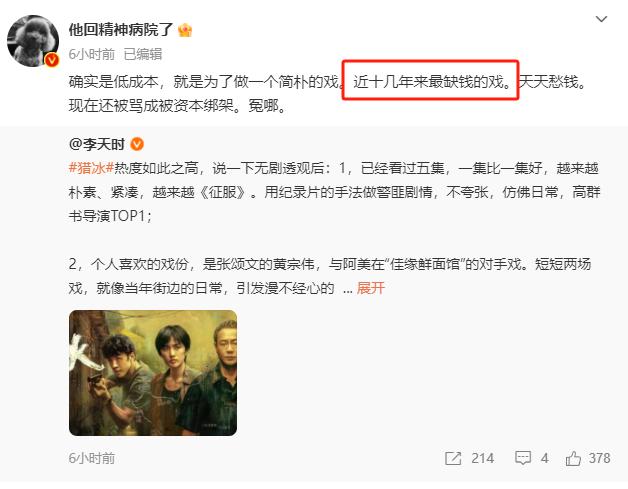Viewport: 628px width, 489px height.
Task: Click the bottom 6小时前 timestamp
Action: 92,458
